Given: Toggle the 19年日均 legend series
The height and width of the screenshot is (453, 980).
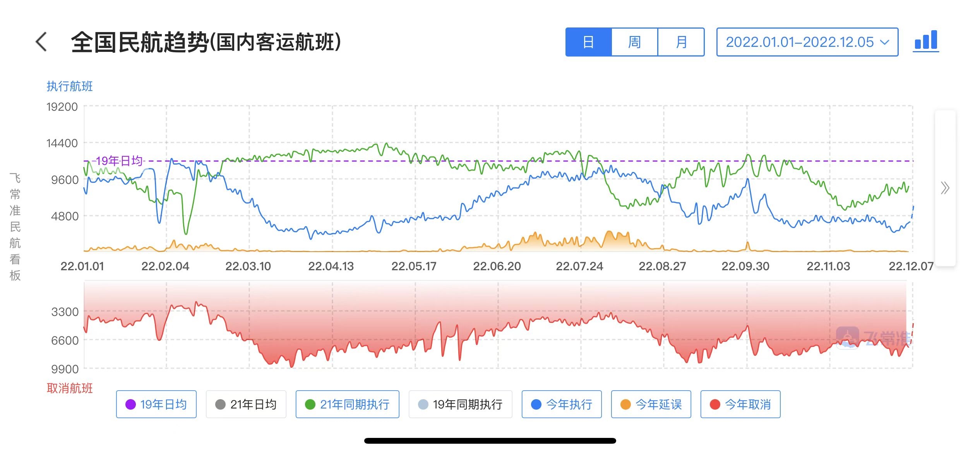Looking at the screenshot, I should [156, 404].
